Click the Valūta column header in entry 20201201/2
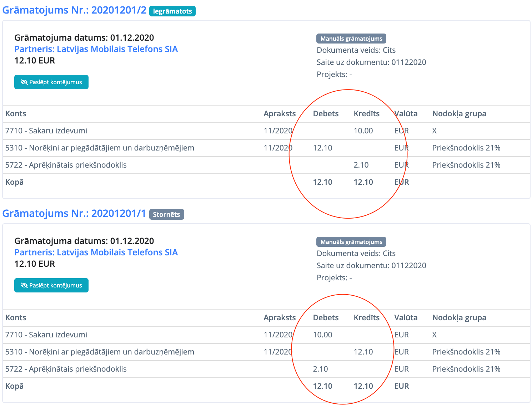 [x=406, y=114]
